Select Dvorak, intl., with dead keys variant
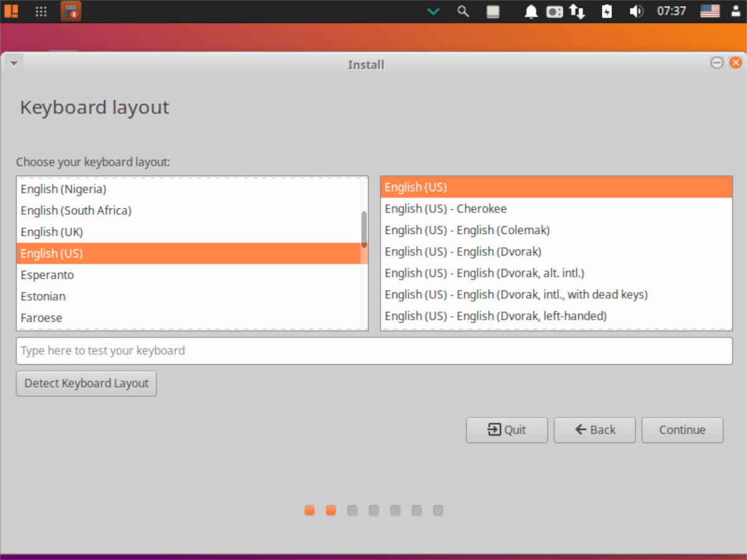 click(x=556, y=294)
